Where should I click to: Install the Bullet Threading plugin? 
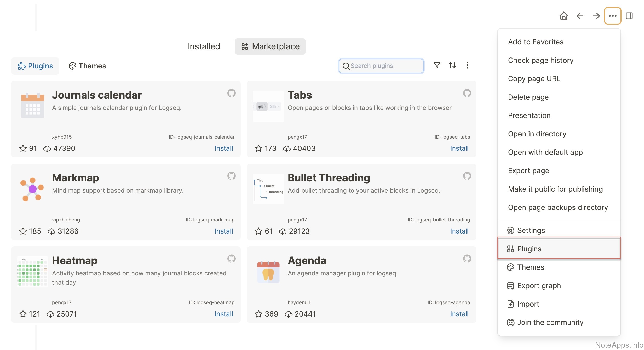pos(459,231)
